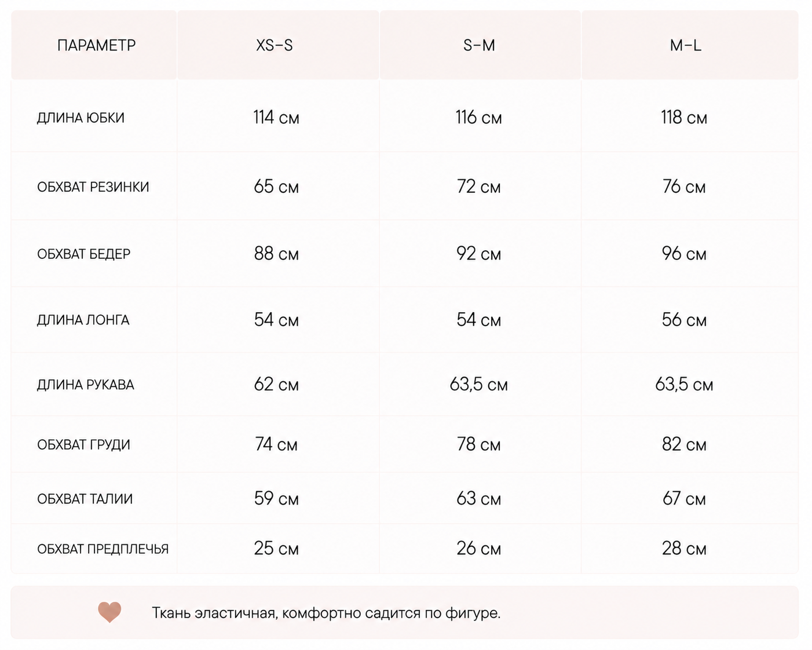The width and height of the screenshot is (812, 650).
Task: Click the ОБХВАТ ПРЕДПЛЕЧЬЯ row label
Action: 103,549
